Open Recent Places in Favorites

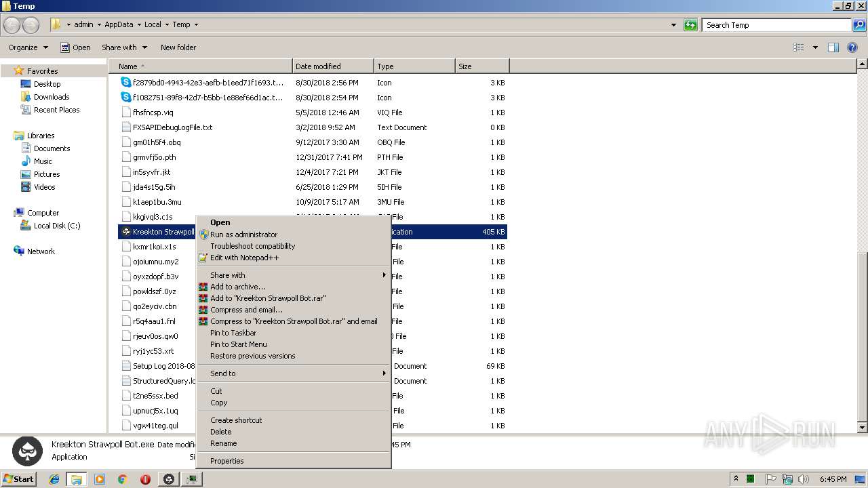click(x=56, y=110)
